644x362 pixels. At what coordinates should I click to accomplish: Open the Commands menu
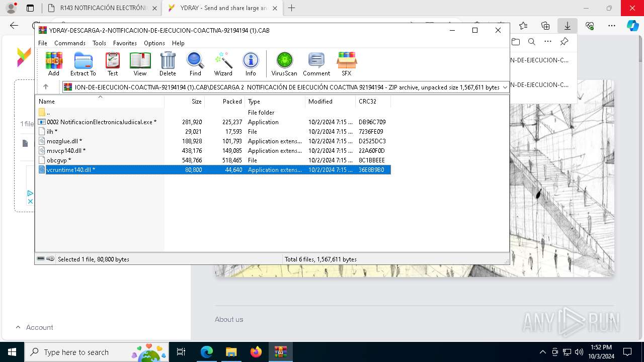[x=70, y=43]
